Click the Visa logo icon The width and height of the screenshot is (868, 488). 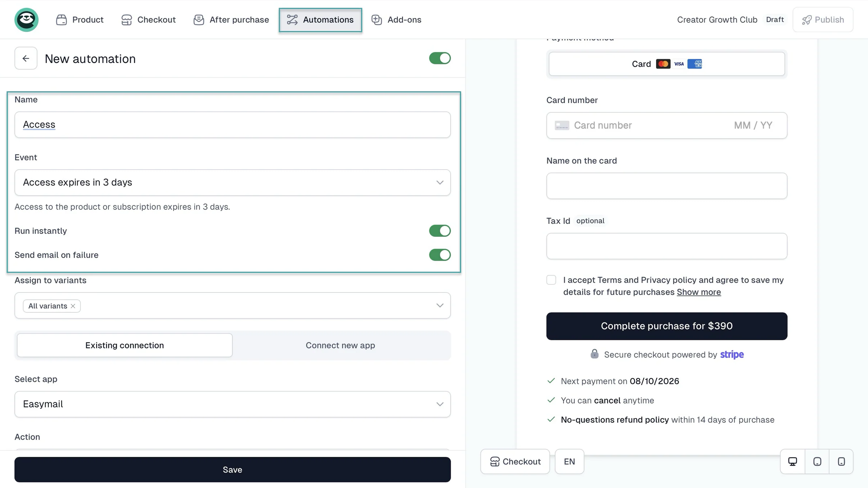click(679, 64)
